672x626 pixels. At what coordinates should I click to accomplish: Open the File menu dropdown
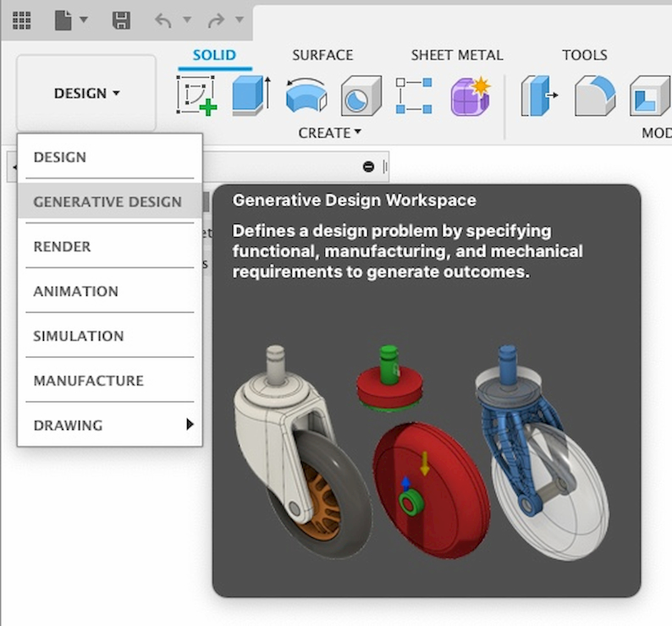point(71,19)
